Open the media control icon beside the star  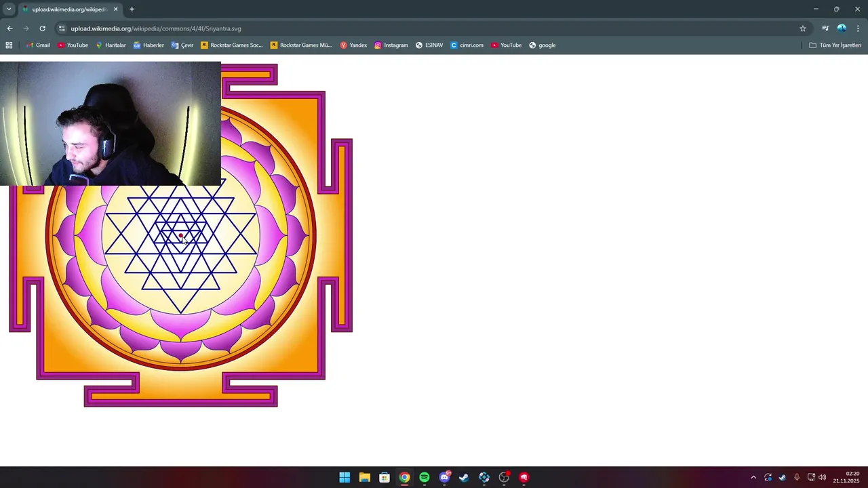coord(825,28)
